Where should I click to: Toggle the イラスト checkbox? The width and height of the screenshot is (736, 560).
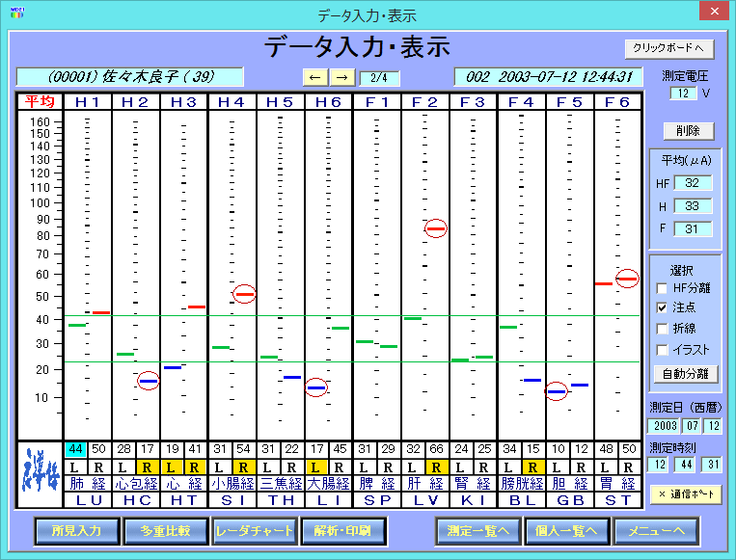(663, 349)
